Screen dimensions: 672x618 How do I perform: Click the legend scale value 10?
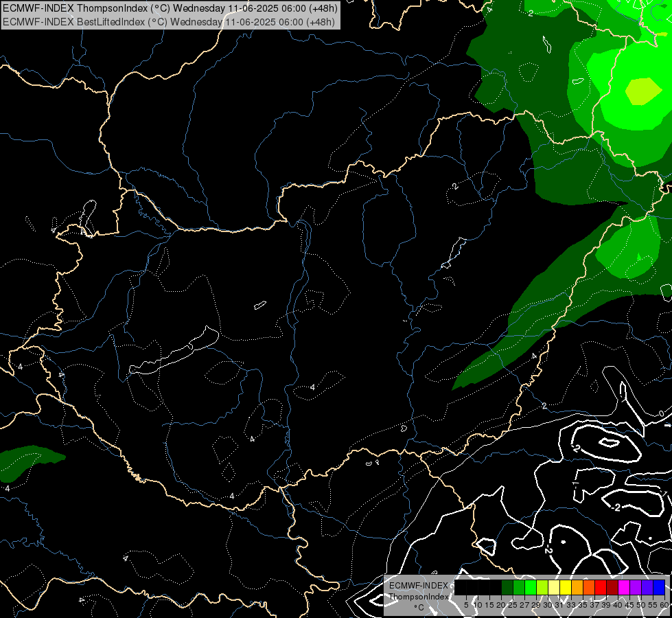click(478, 605)
